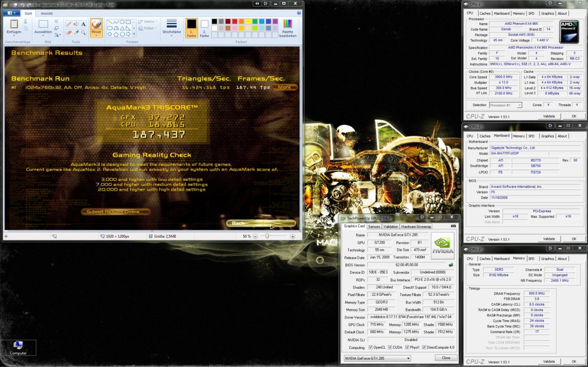Expand the Formen shapes gallery more arrow
This screenshot has height=367, width=588.
coord(134,35)
